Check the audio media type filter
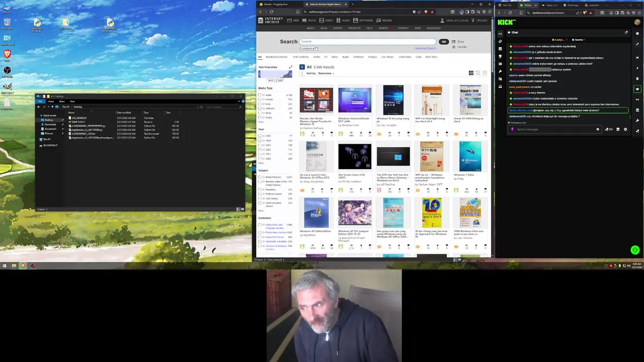 (x=260, y=95)
